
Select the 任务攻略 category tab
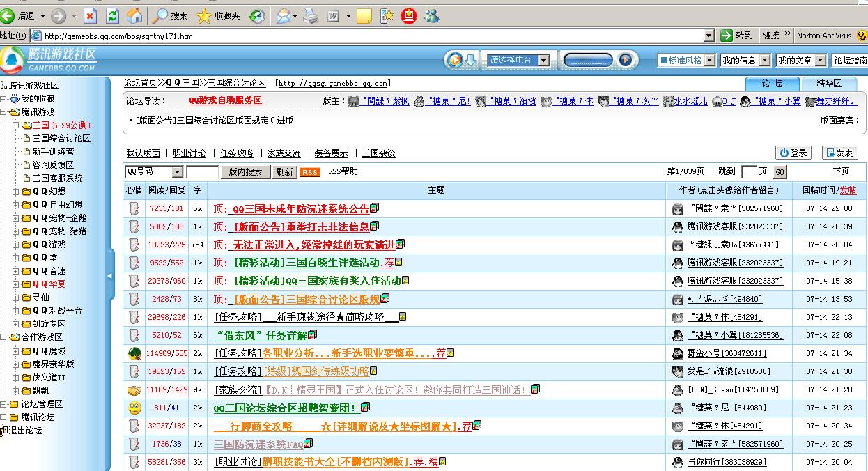(x=236, y=153)
